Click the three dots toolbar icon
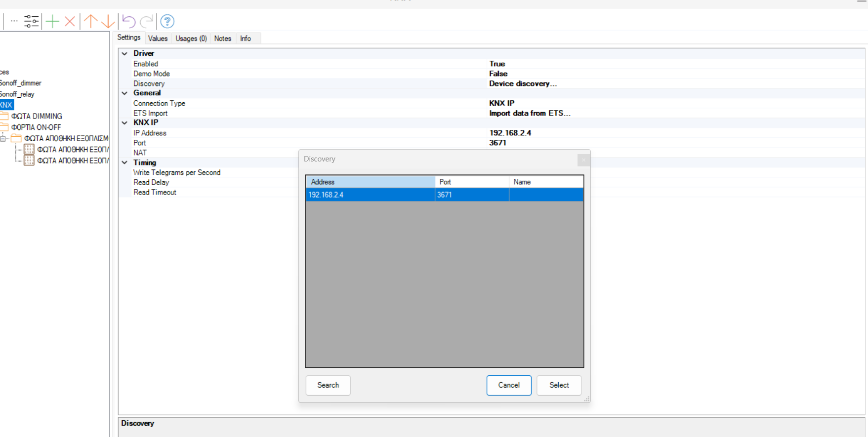This screenshot has width=868, height=437. [14, 21]
